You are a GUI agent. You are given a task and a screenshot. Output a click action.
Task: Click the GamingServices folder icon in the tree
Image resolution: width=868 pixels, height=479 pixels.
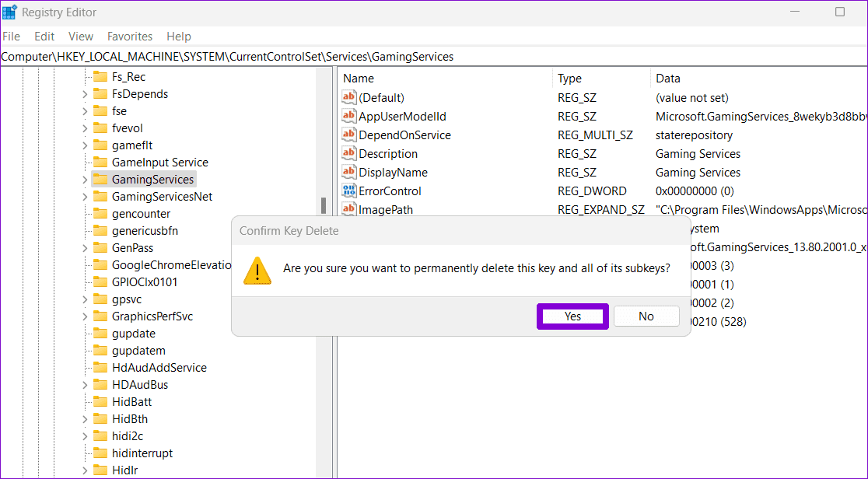point(100,179)
